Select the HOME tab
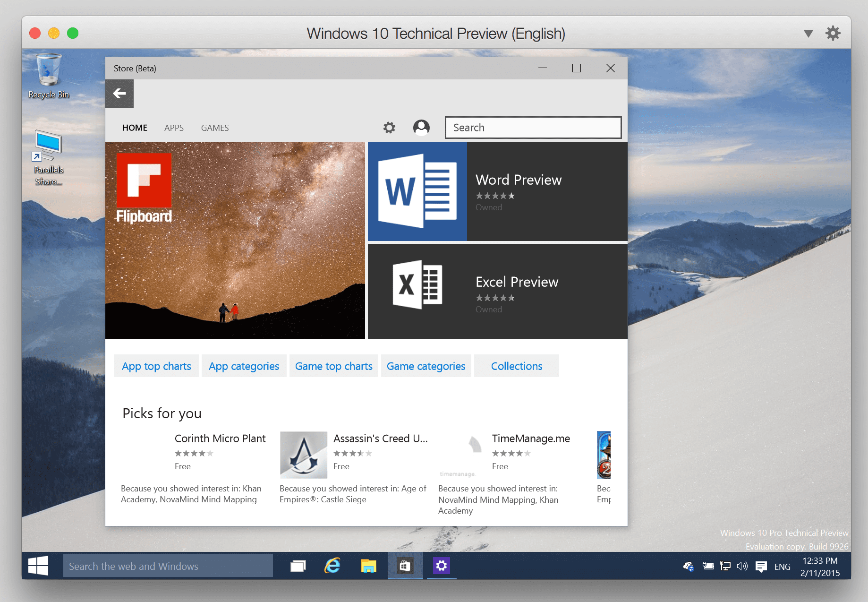 click(135, 128)
